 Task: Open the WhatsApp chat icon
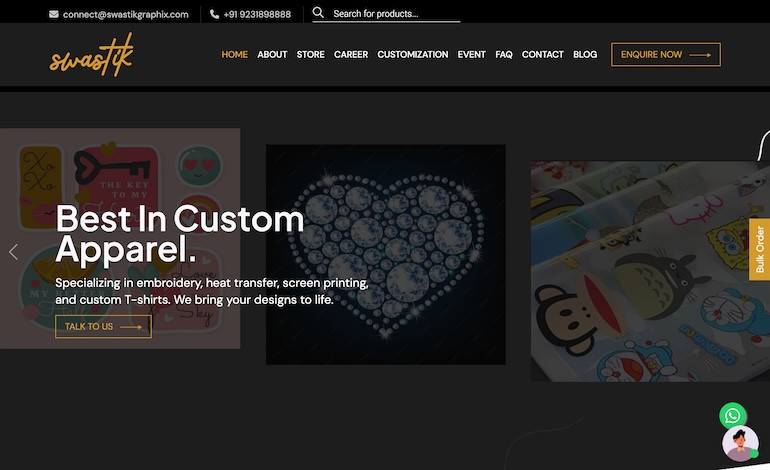point(733,415)
